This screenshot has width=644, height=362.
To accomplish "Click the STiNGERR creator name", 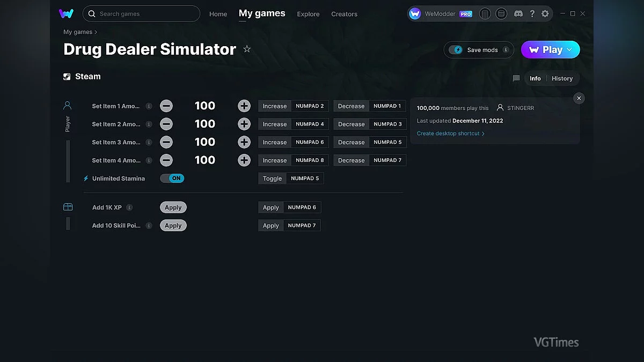I will click(x=520, y=108).
